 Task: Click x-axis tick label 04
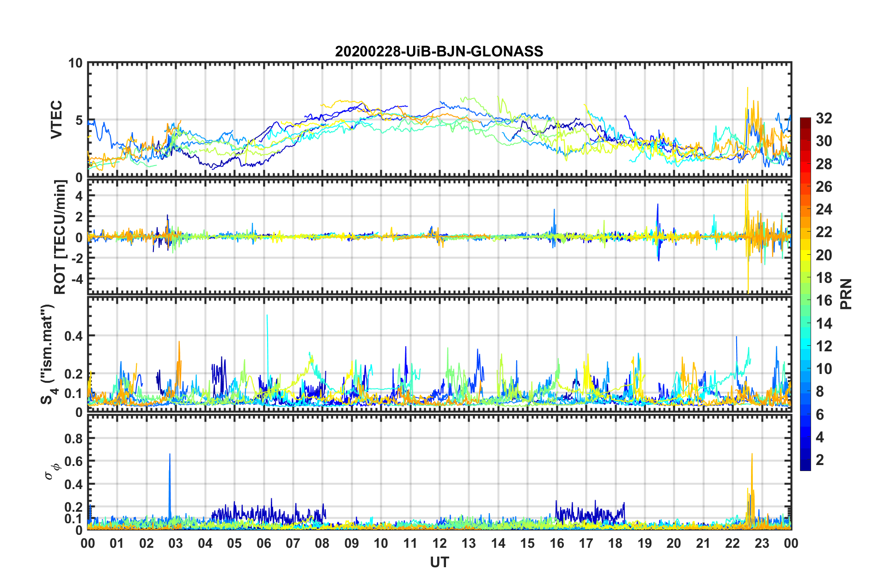pos(205,543)
